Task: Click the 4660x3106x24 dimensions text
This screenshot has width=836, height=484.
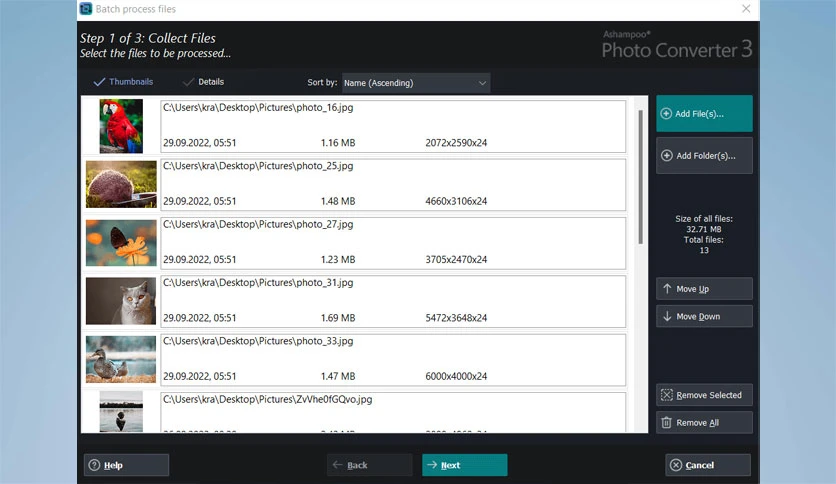Action: pyautogui.click(x=456, y=201)
